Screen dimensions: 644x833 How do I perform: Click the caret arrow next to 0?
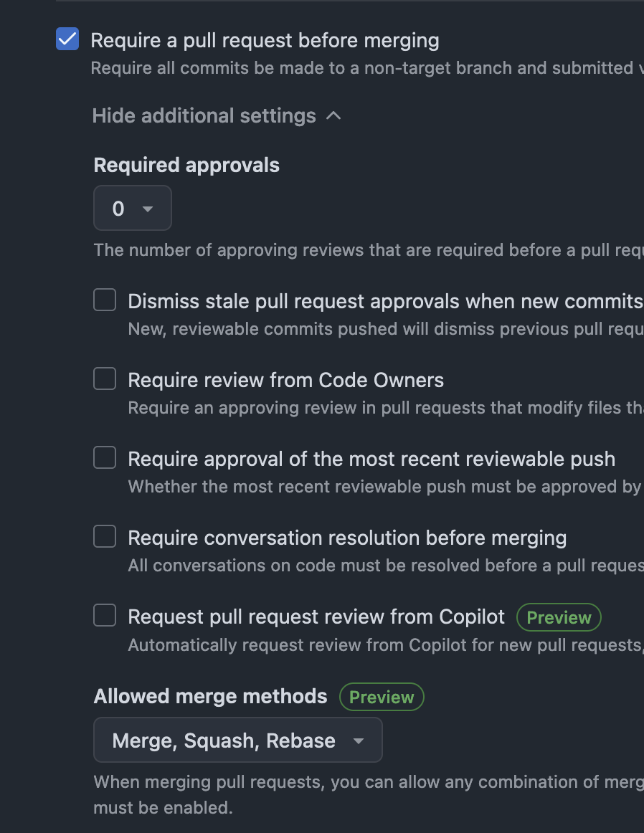click(148, 209)
